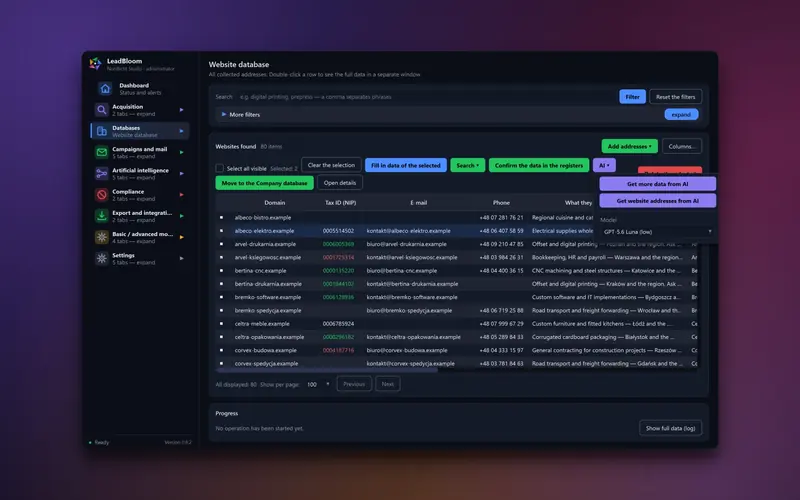Expand the Export and integrations arrow

coord(182,216)
